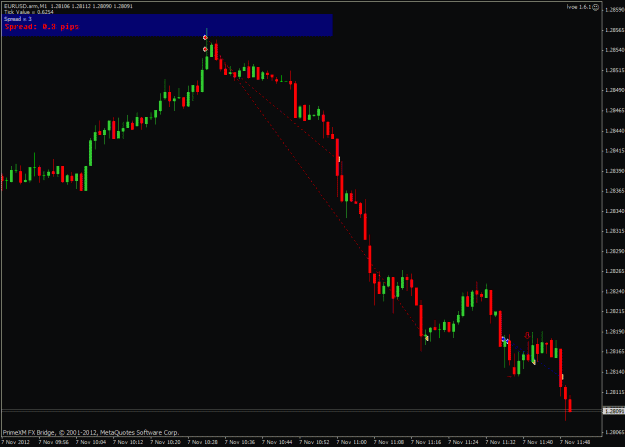Screen dimensions: 625x447
Task: Click the 7 Nov 10:36 time axis label
Action: [240, 442]
